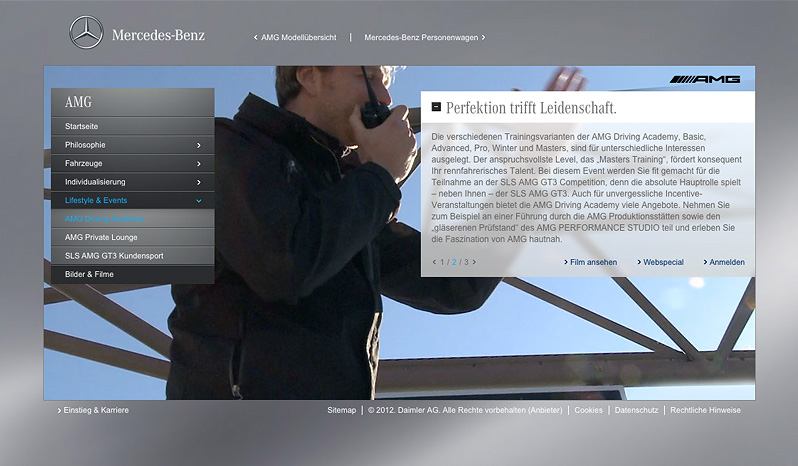Expand the Philosophie chevron arrow
Image resolution: width=798 pixels, height=466 pixels.
click(198, 145)
